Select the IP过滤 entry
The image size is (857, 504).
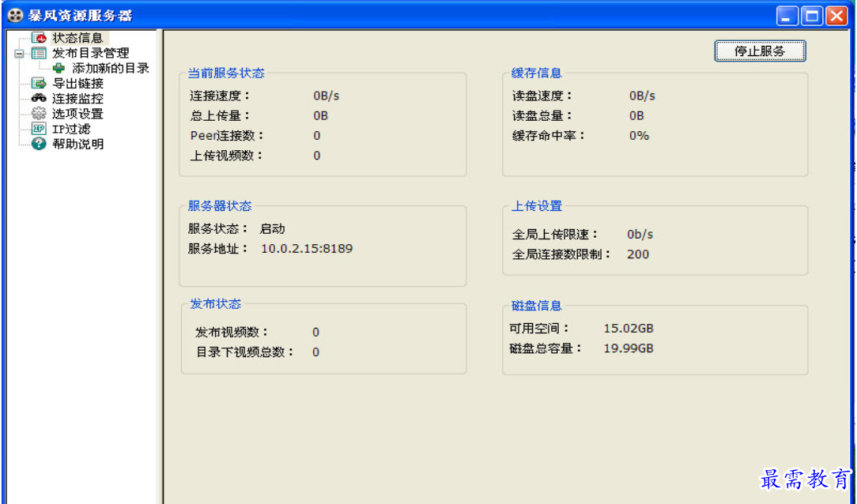coord(71,129)
